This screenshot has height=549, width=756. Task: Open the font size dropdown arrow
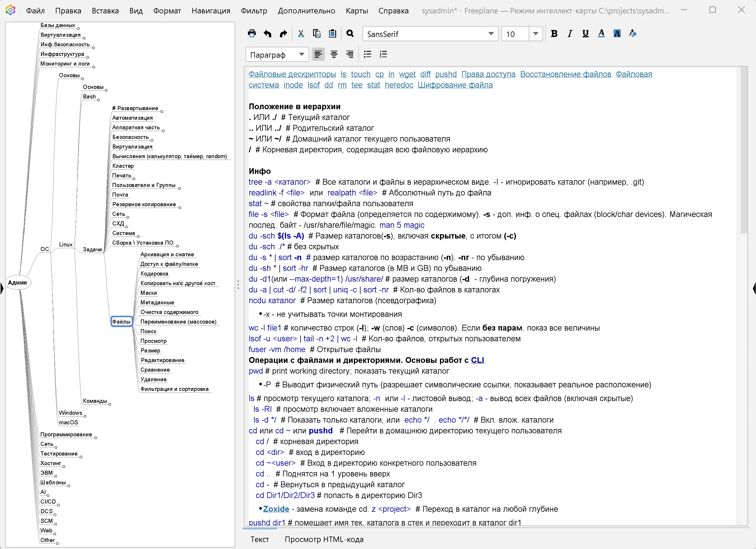[x=536, y=34]
